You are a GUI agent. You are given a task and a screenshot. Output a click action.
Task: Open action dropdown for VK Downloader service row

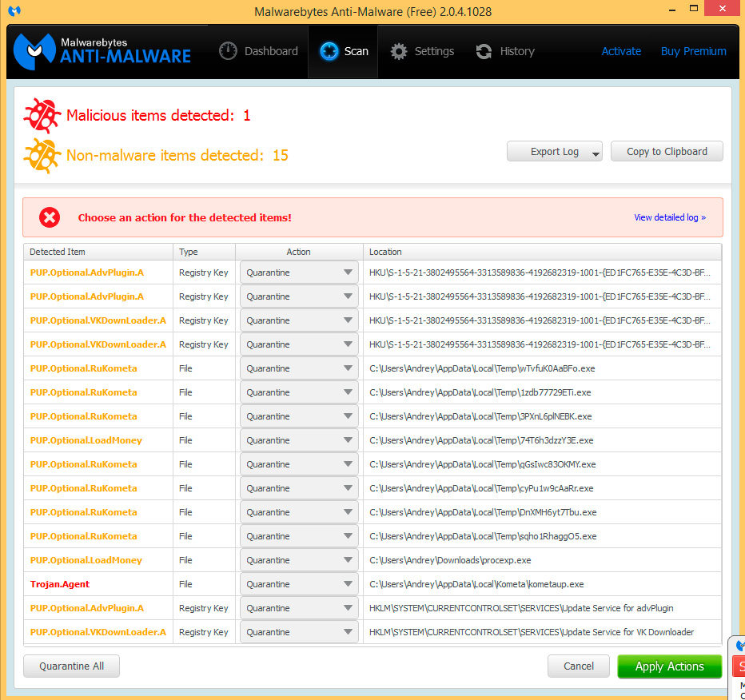pos(299,632)
